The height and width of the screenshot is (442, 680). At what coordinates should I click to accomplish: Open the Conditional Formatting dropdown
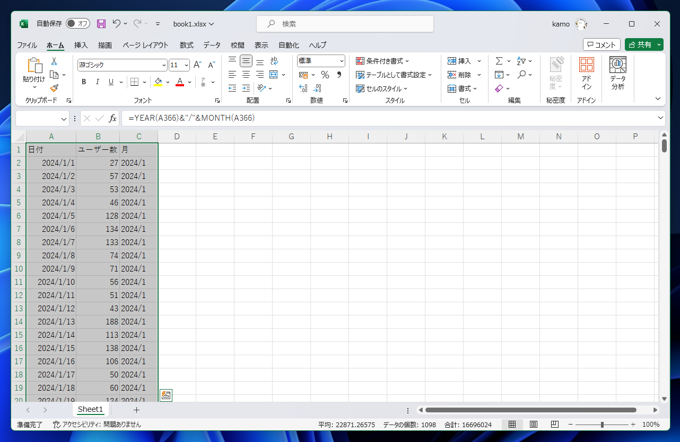382,61
